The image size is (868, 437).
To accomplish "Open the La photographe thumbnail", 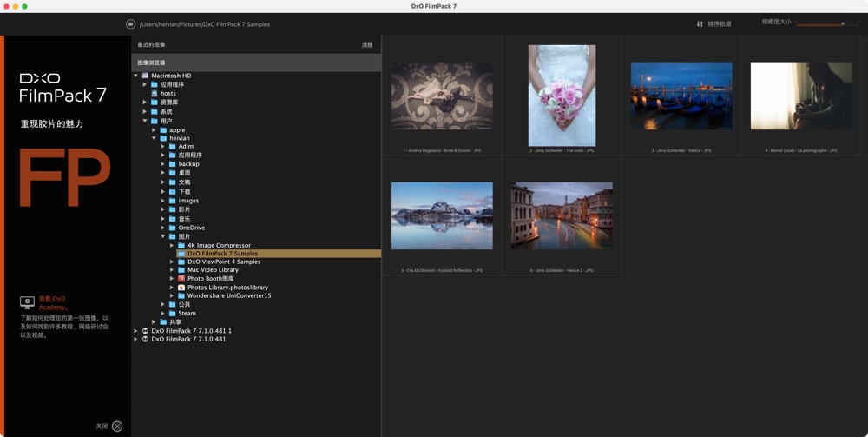I will tap(801, 96).
